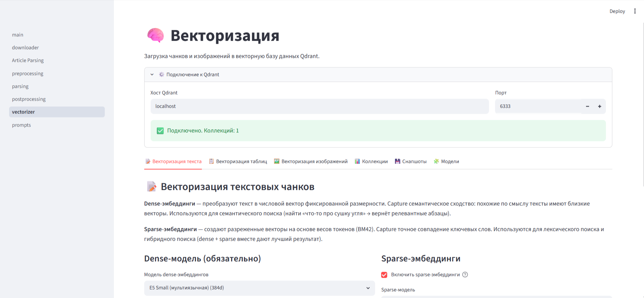Switch to the Векторизация таблиц tab
The width and height of the screenshot is (644, 298).
(238, 161)
